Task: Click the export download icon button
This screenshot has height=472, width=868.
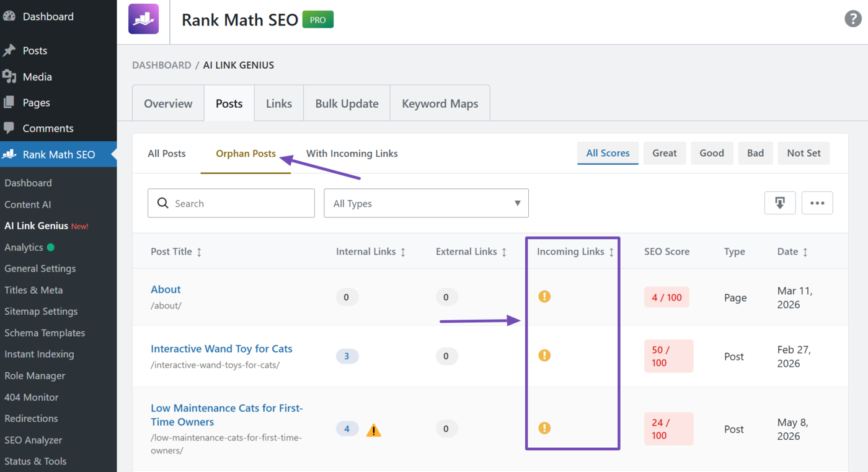Action: click(x=780, y=203)
